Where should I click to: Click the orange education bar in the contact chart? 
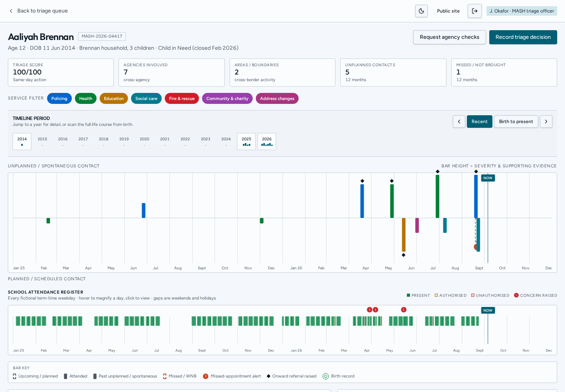click(x=404, y=235)
